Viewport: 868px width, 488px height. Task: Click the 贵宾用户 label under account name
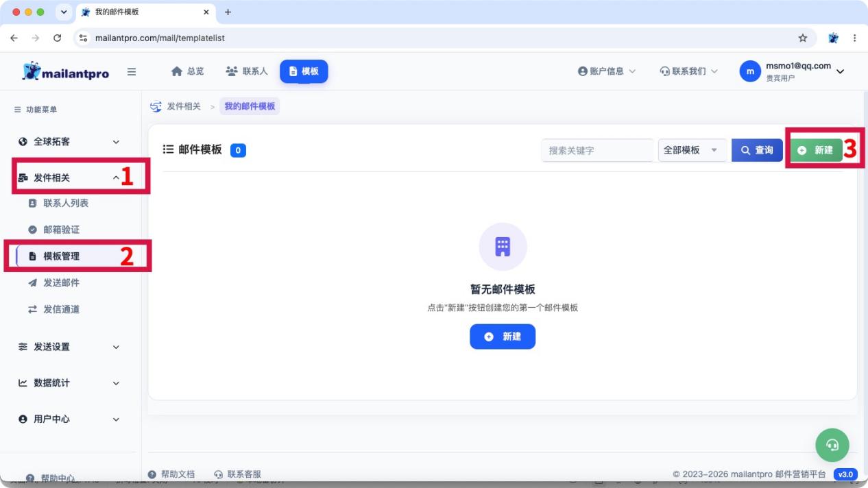[780, 78]
